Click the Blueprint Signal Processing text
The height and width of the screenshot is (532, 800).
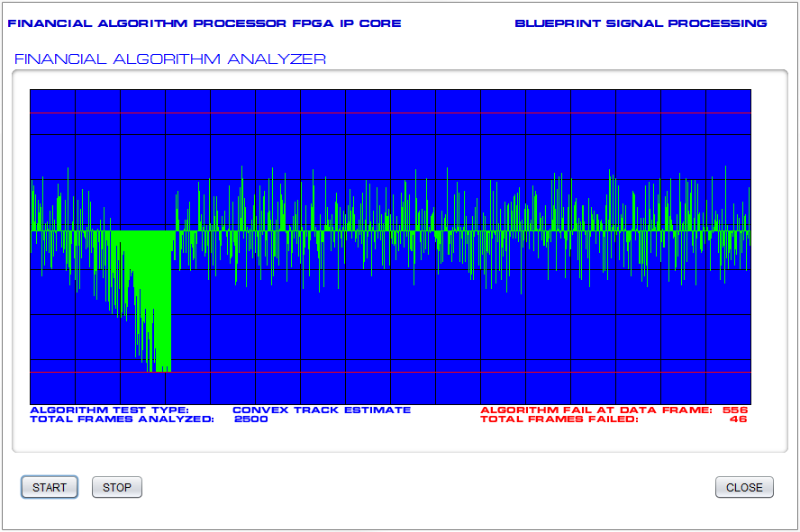[641, 23]
